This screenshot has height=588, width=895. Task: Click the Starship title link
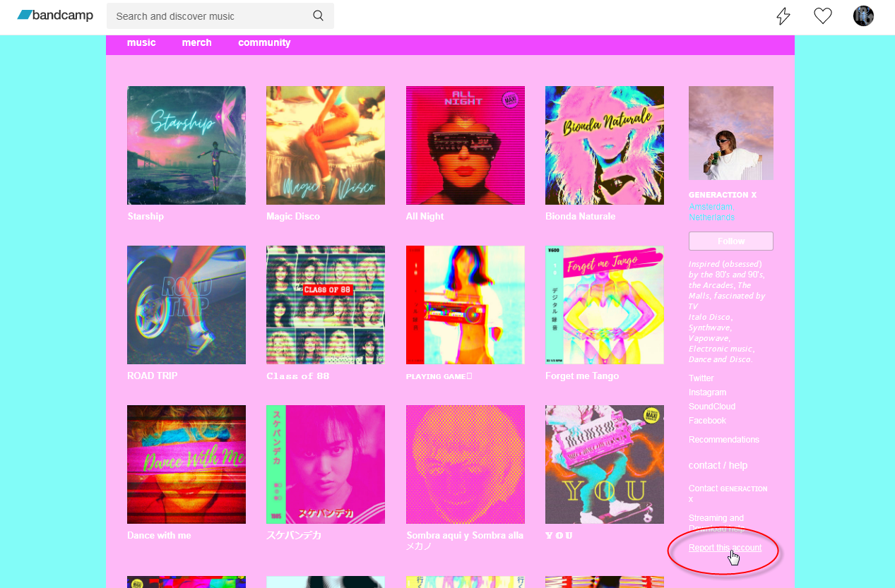point(146,216)
